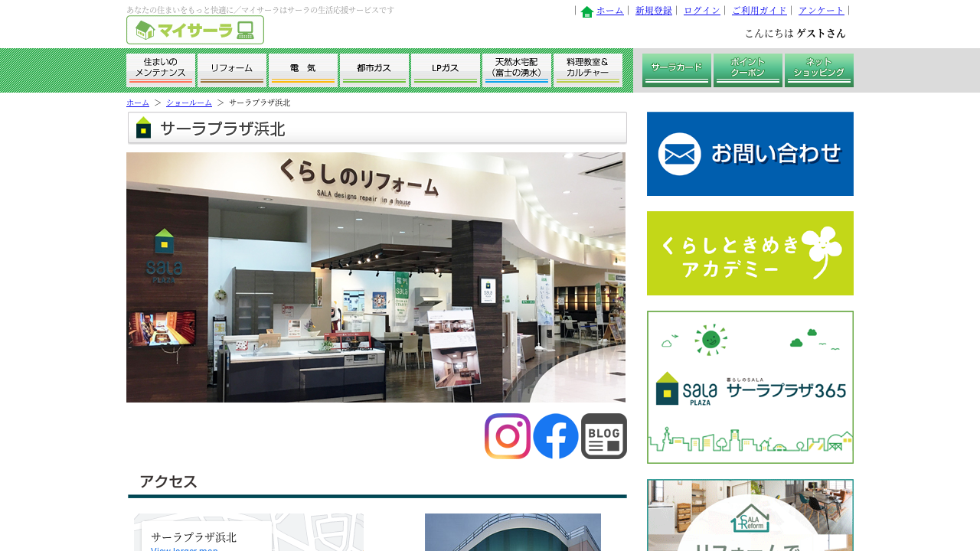Image resolution: width=980 pixels, height=551 pixels.
Task: Open the Facebook icon link
Action: [x=555, y=436]
